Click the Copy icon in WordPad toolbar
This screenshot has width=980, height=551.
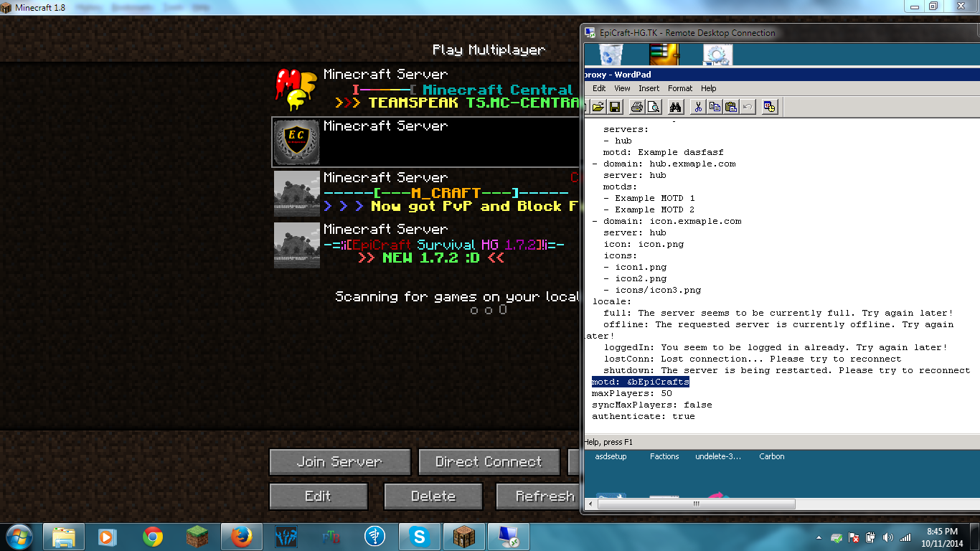pyautogui.click(x=715, y=107)
